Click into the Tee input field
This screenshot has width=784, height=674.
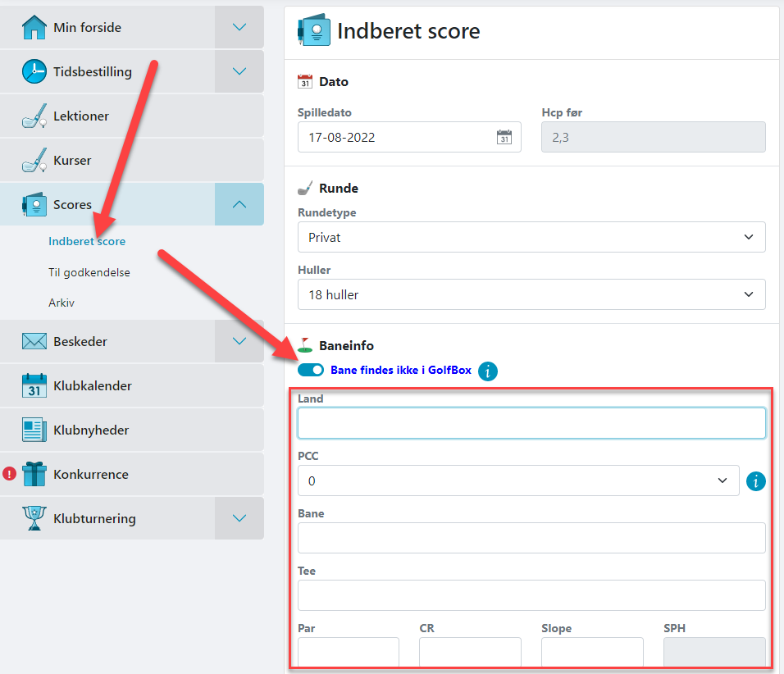tap(531, 595)
